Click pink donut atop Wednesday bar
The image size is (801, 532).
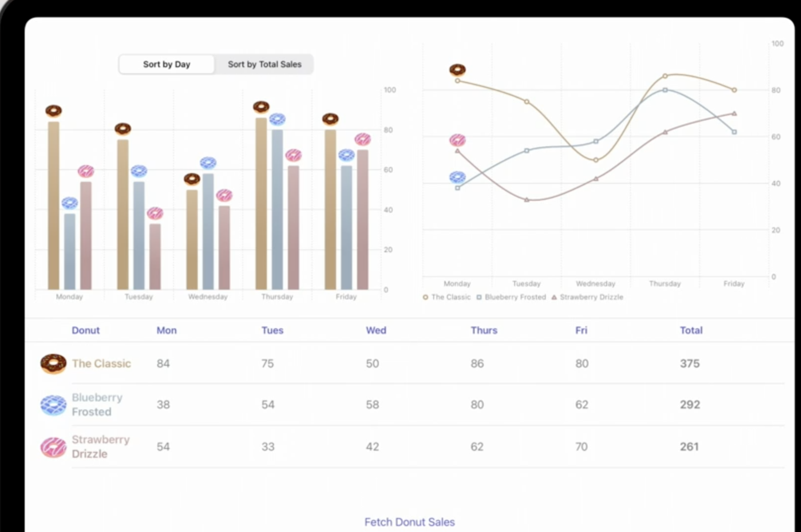pyautogui.click(x=224, y=195)
